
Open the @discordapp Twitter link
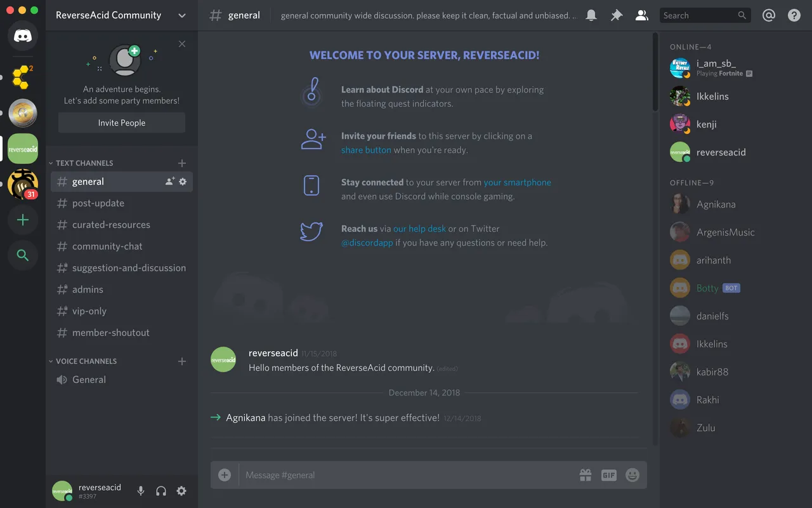tap(367, 243)
